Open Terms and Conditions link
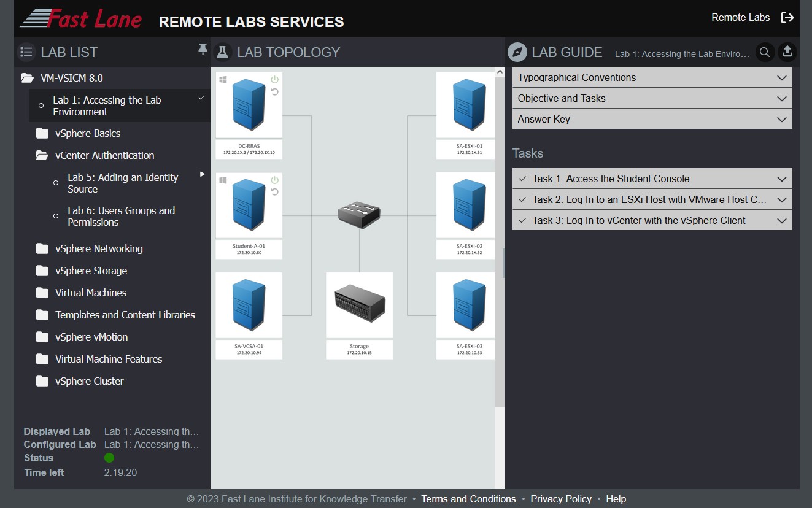Screen dimensions: 812x508 click(468, 499)
